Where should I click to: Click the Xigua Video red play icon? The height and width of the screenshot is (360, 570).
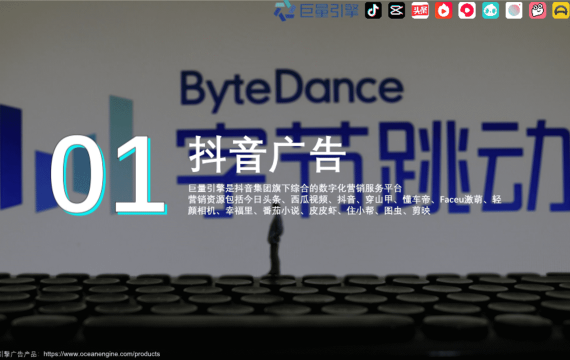click(467, 10)
